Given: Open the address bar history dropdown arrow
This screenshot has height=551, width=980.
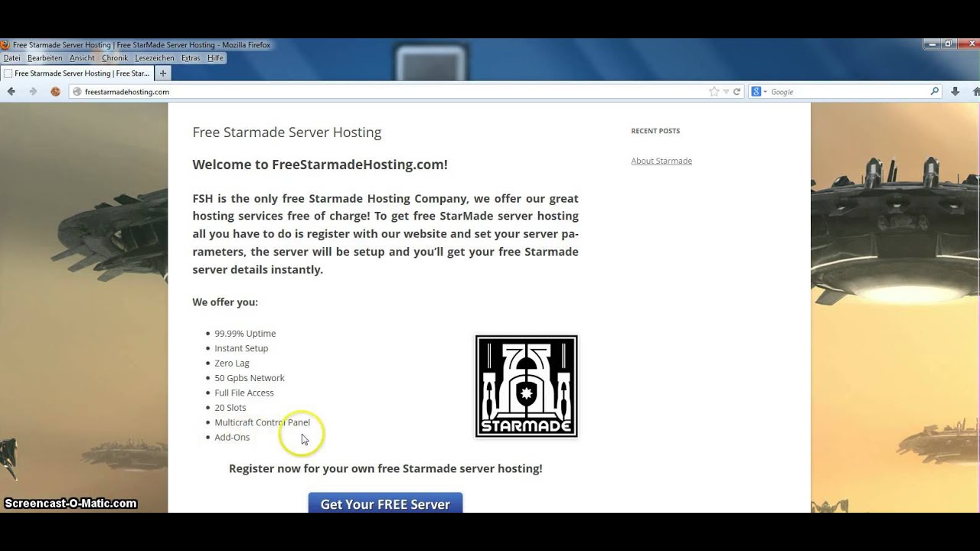Looking at the screenshot, I should coord(727,91).
